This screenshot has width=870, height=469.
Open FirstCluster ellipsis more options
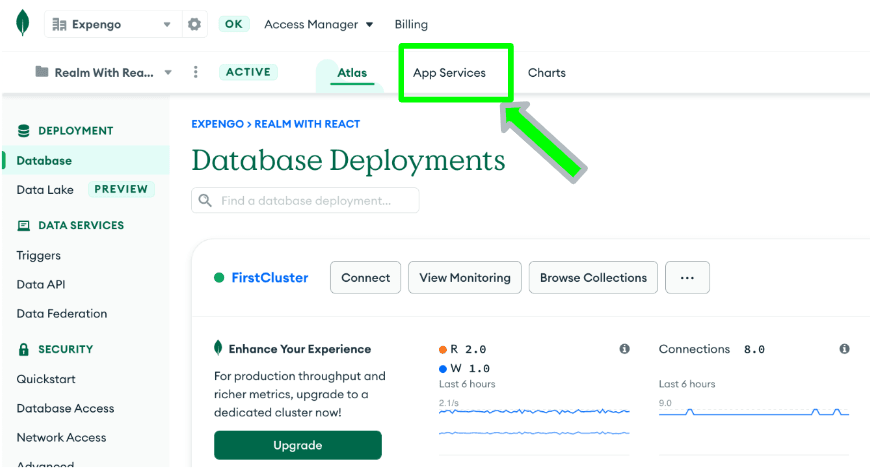pos(687,278)
